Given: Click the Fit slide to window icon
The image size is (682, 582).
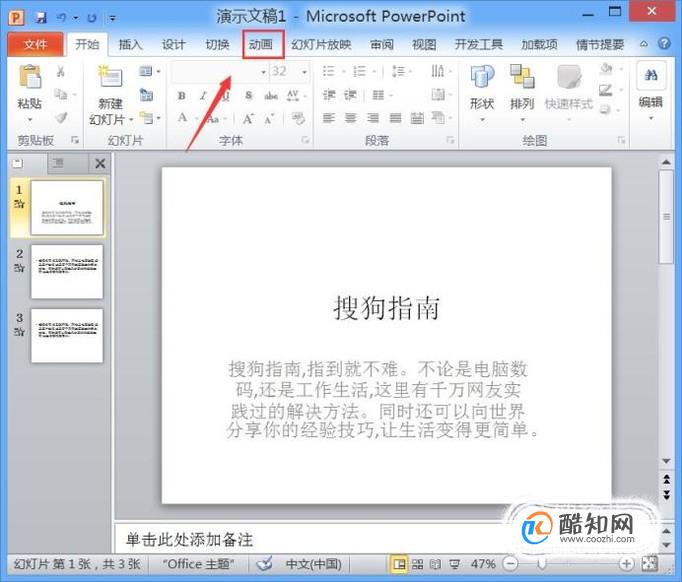Looking at the screenshot, I should pos(649,564).
